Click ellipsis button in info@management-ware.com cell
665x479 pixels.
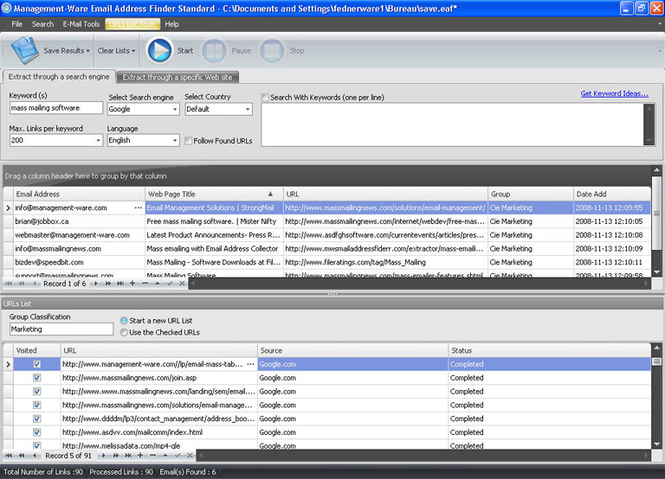138,208
